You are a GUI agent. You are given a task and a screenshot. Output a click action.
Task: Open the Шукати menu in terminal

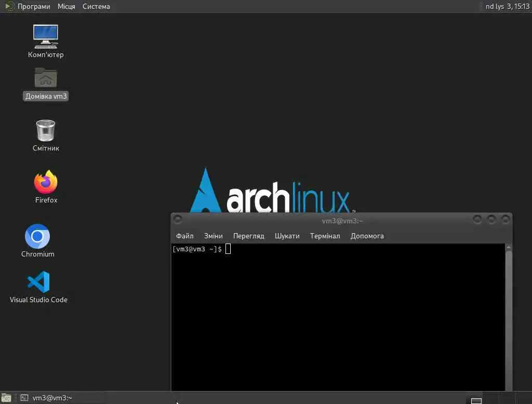click(x=287, y=236)
